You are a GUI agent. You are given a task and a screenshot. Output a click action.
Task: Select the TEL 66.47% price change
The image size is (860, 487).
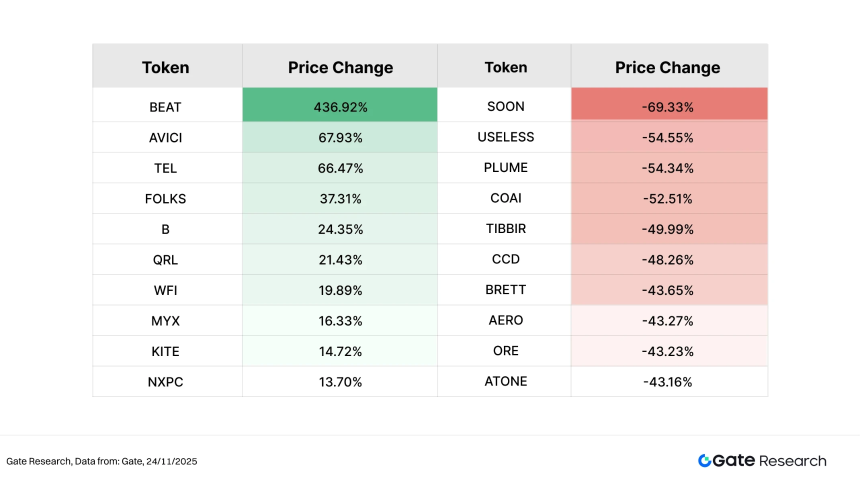[x=340, y=167]
